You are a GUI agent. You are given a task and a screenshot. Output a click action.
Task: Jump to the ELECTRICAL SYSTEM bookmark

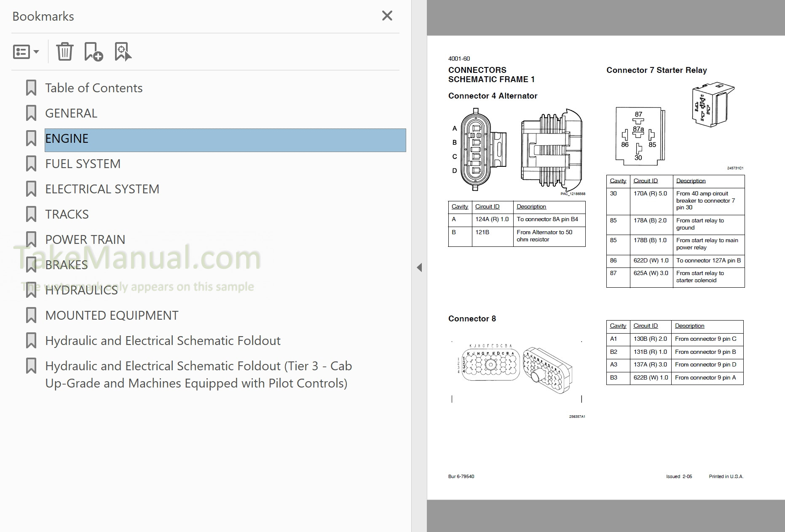102,189
